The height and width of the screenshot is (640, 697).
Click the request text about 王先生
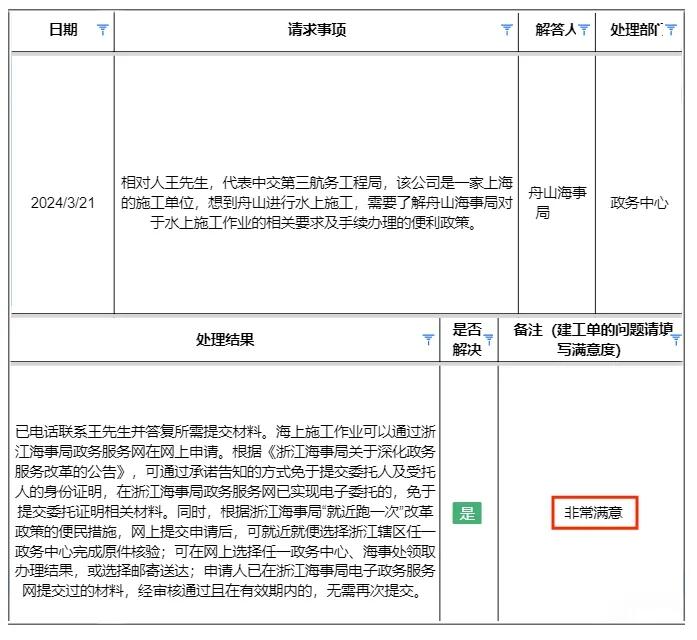pyautogui.click(x=316, y=203)
